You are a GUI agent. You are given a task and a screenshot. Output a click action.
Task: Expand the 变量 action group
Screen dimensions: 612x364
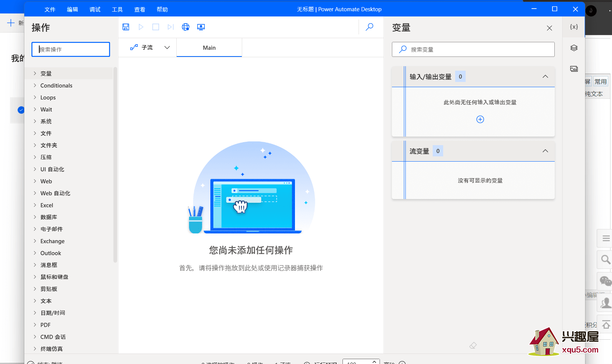pos(35,73)
